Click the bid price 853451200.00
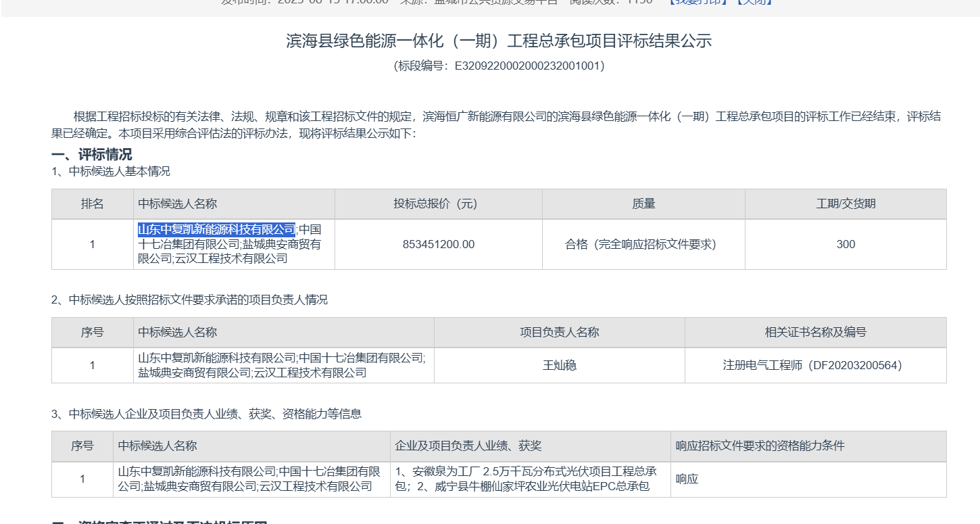980x524 pixels. tap(439, 245)
